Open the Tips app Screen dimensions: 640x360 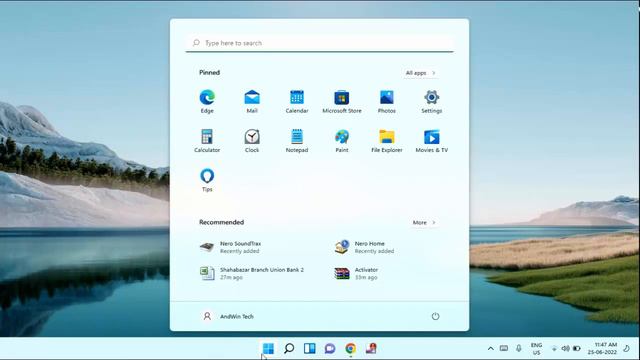pos(207,180)
